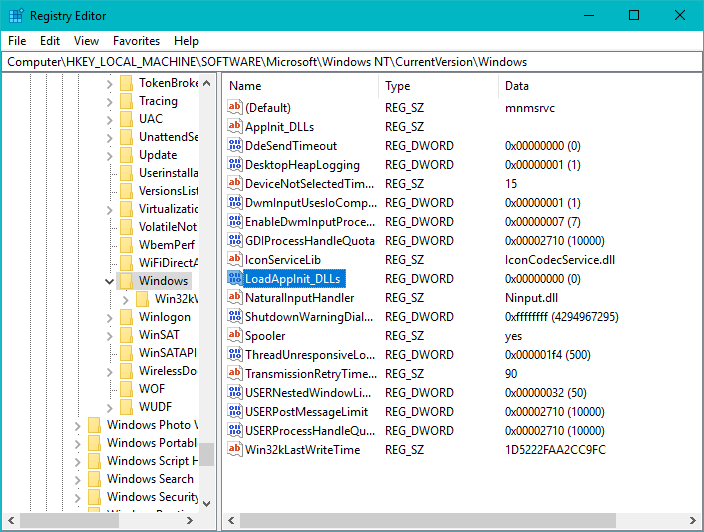This screenshot has width=704, height=532.
Task: Open the Help menu
Action: click(x=186, y=41)
